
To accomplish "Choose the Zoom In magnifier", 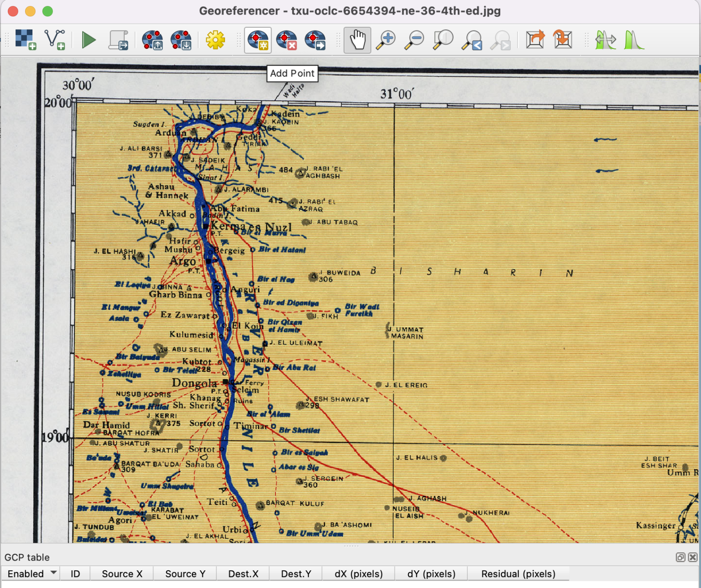I will coord(386,40).
